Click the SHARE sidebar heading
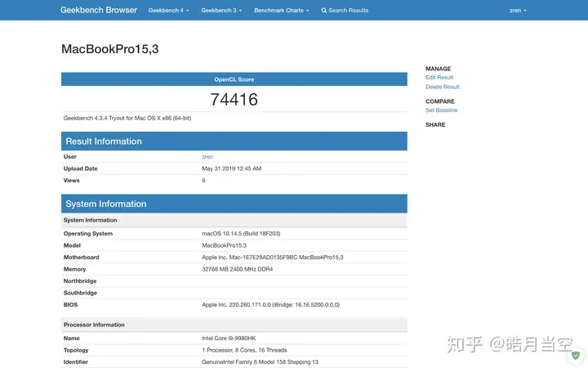588x368 pixels. pos(435,124)
